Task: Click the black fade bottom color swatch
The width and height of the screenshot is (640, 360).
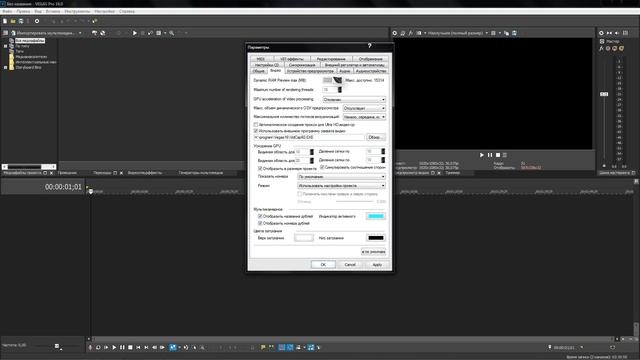Action: point(376,238)
